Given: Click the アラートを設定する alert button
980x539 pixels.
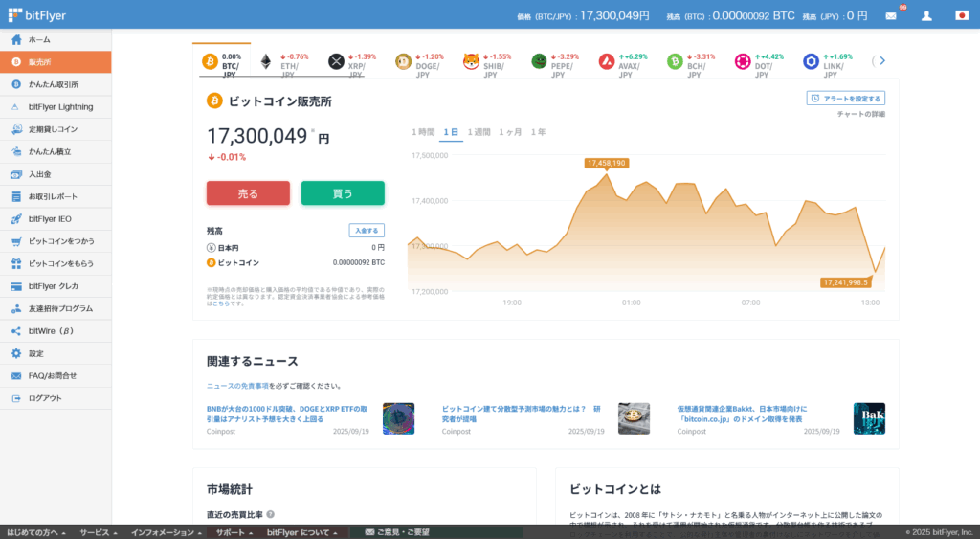Looking at the screenshot, I should (x=846, y=98).
